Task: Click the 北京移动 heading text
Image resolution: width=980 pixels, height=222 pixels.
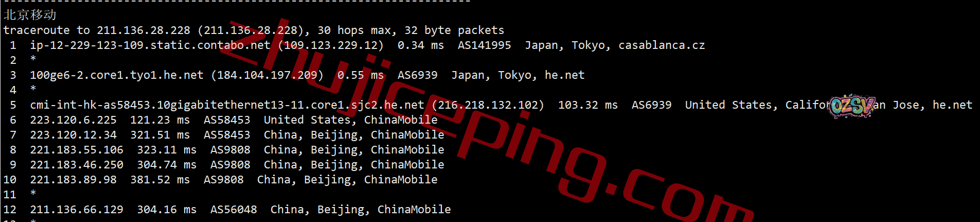Action: 30,15
